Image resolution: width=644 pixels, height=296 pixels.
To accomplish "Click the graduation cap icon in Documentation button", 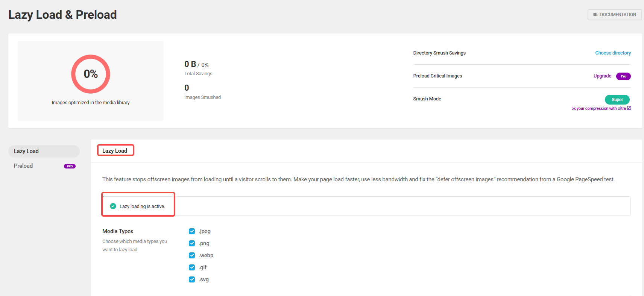I will pos(595,15).
